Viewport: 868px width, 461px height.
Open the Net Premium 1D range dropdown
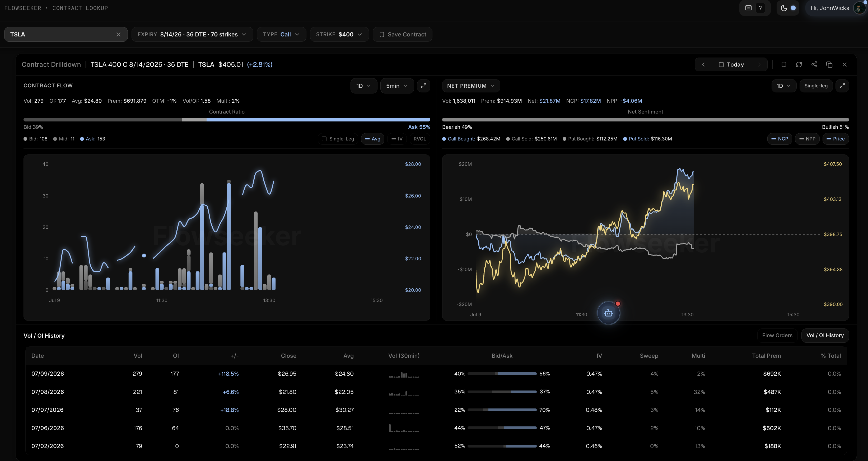click(784, 86)
